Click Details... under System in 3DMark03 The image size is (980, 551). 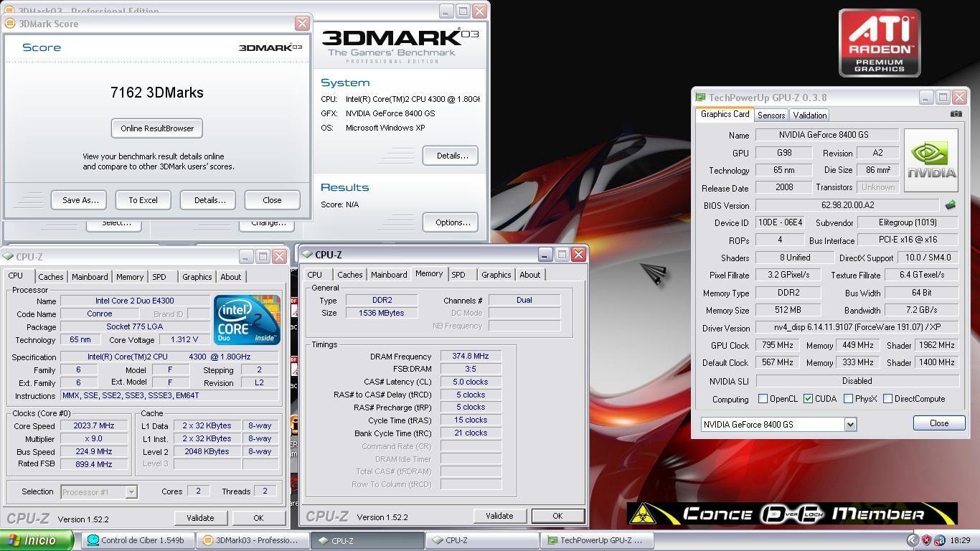pyautogui.click(x=451, y=156)
